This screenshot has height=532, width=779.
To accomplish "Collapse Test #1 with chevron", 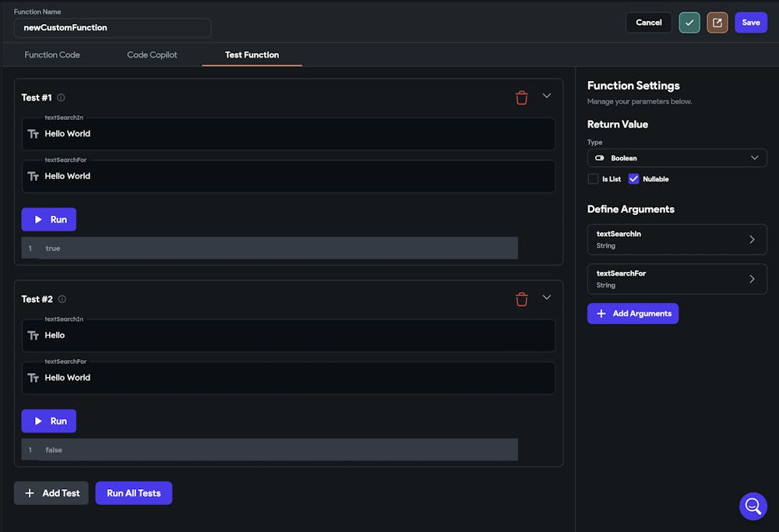I will click(x=547, y=96).
